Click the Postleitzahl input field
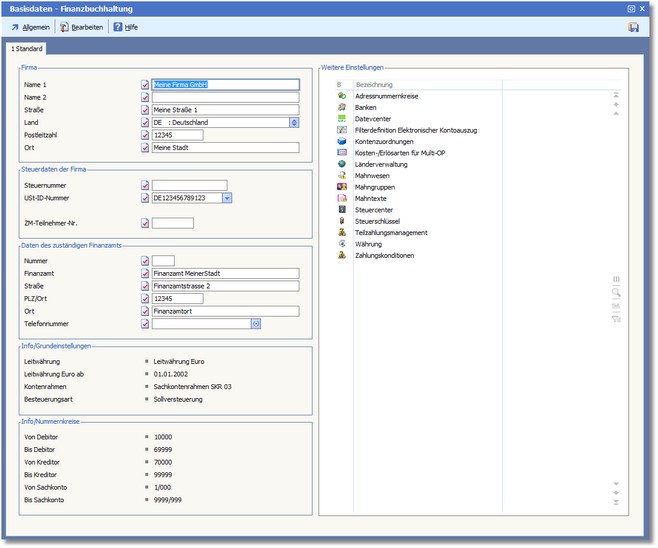This screenshot has width=658, height=548. pyautogui.click(x=178, y=135)
